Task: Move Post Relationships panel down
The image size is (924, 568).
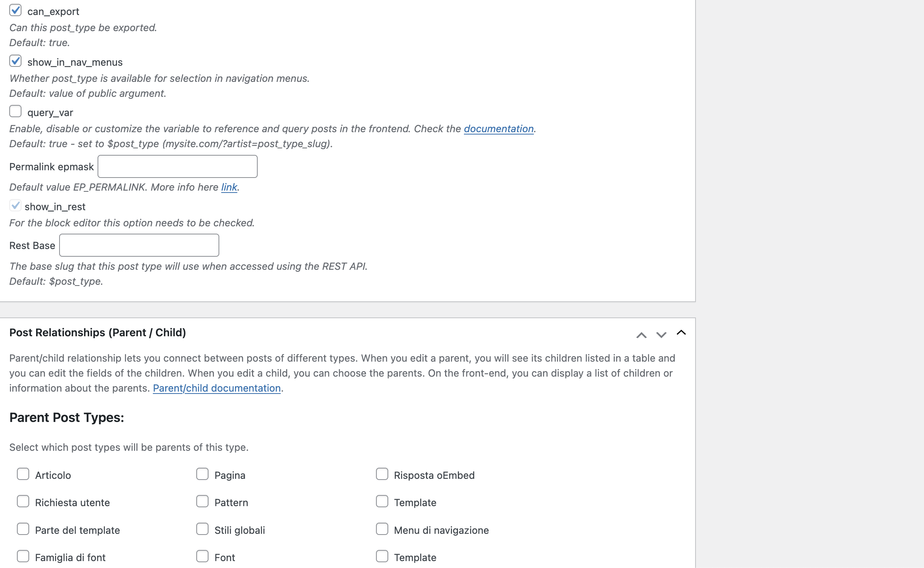Action: (661, 335)
